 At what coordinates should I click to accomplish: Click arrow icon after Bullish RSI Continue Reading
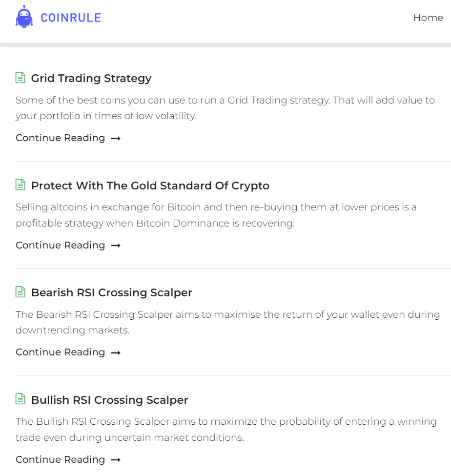tap(116, 460)
